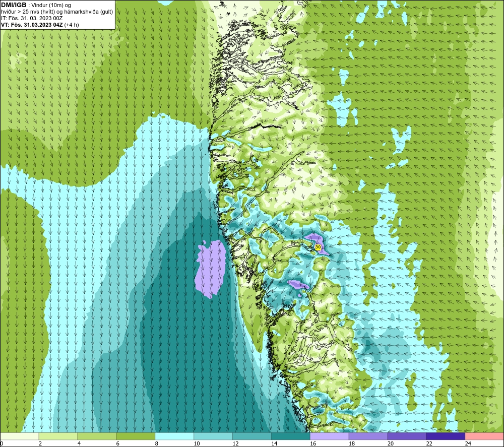Select the pink above-24 m/s swatch
Screen dimensions: 504x447
(484, 436)
